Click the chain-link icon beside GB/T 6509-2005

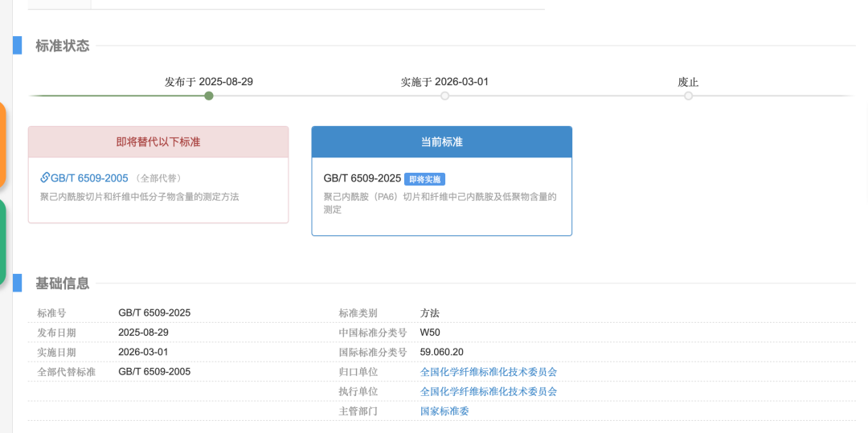click(x=45, y=178)
